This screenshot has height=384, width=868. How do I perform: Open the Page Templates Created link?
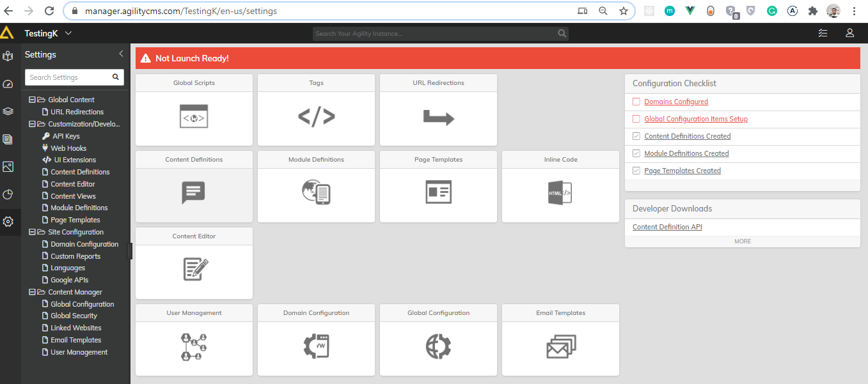(x=683, y=171)
